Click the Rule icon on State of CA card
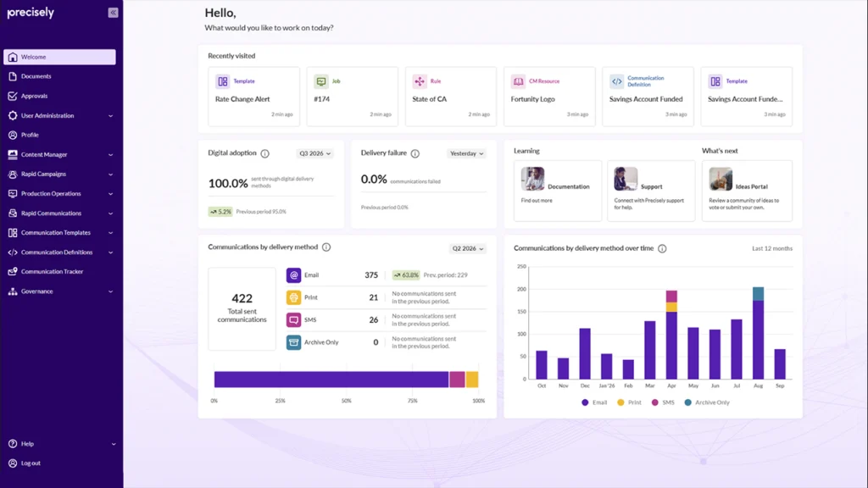 420,81
